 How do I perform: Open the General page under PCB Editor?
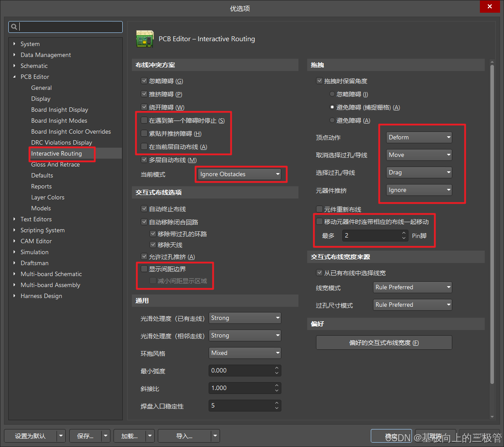click(41, 88)
